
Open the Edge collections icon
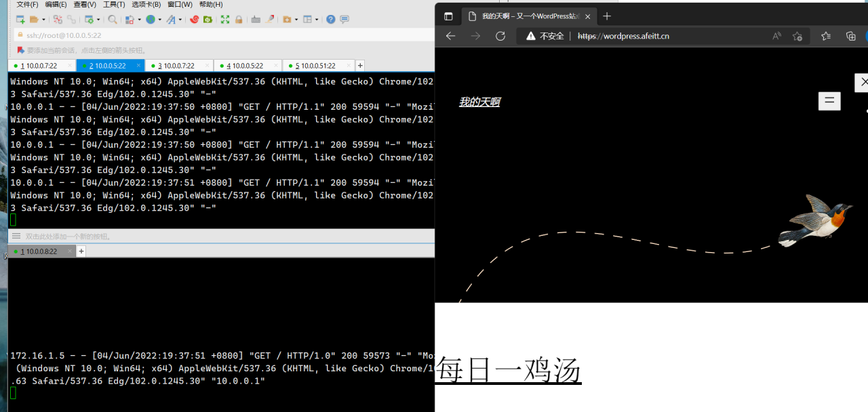pos(851,36)
